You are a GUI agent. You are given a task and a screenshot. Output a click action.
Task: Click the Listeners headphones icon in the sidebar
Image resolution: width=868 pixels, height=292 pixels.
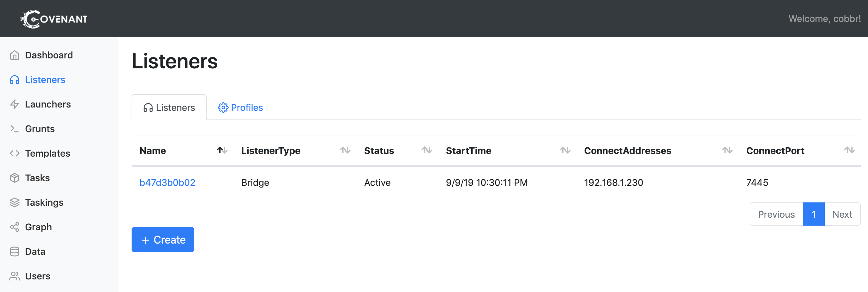pos(15,80)
